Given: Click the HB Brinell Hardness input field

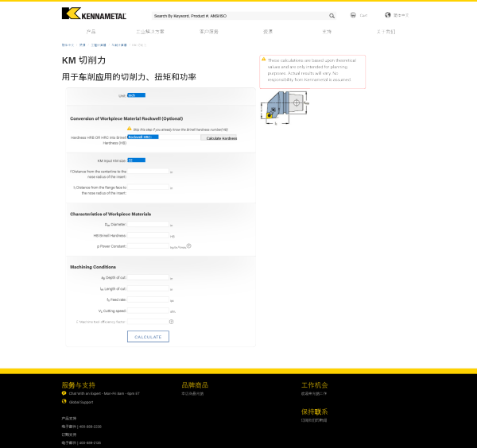Looking at the screenshot, I should click(148, 235).
